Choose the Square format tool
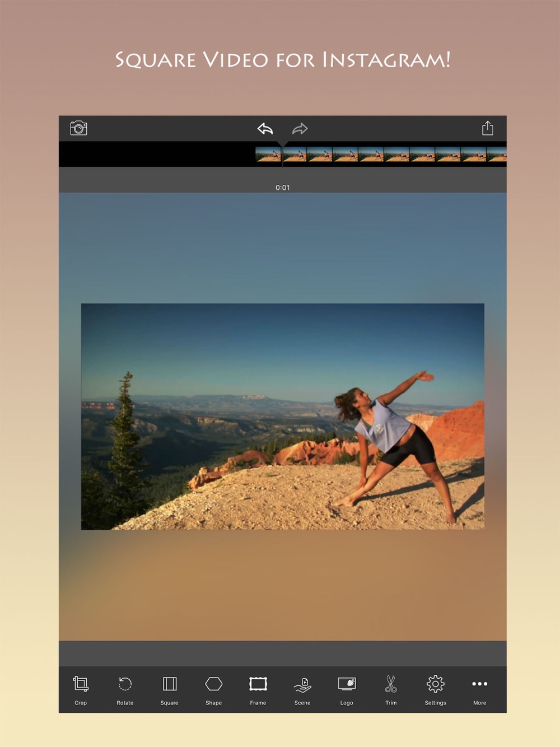 pos(169,690)
